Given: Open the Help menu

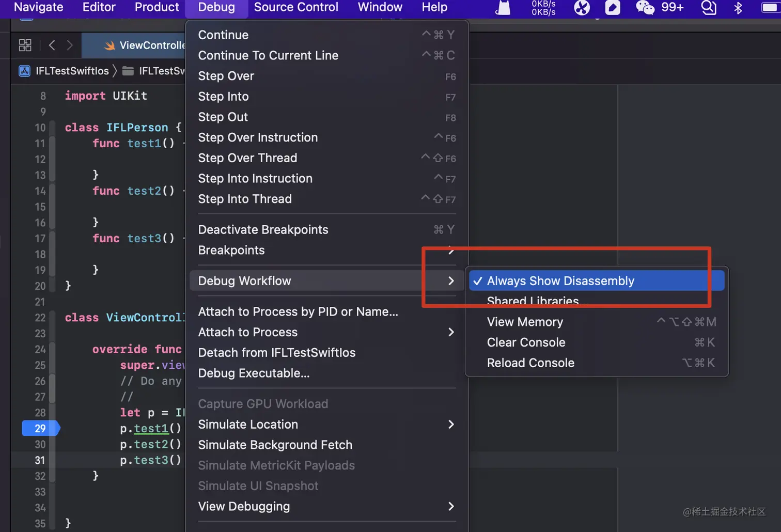Looking at the screenshot, I should (x=434, y=7).
